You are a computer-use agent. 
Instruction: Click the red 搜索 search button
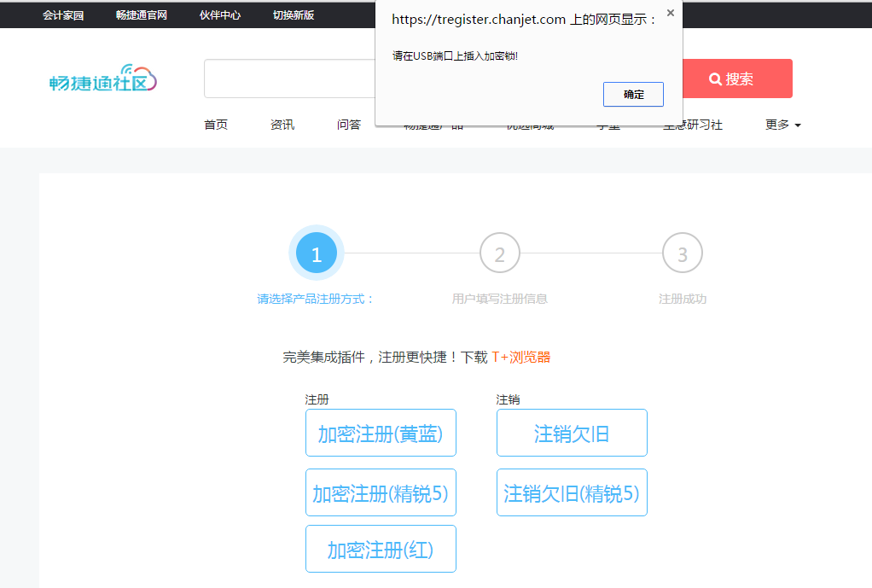pyautogui.click(x=737, y=79)
